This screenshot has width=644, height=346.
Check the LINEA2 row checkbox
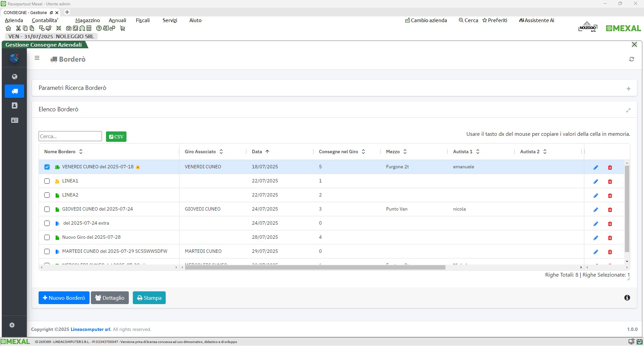click(47, 195)
